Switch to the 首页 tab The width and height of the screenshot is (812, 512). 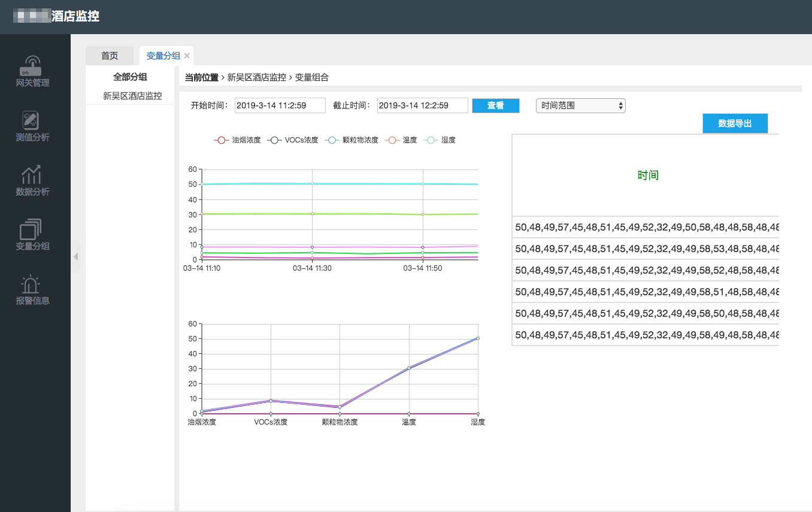(x=110, y=56)
